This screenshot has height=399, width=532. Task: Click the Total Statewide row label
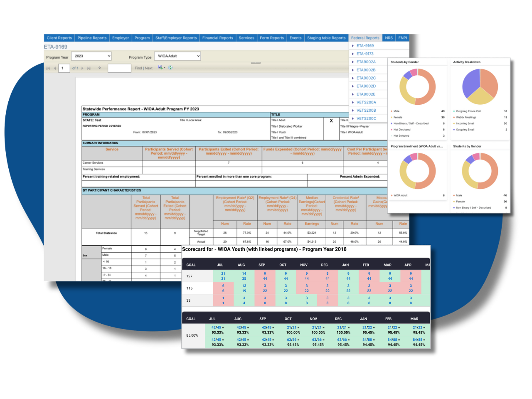tap(106, 233)
